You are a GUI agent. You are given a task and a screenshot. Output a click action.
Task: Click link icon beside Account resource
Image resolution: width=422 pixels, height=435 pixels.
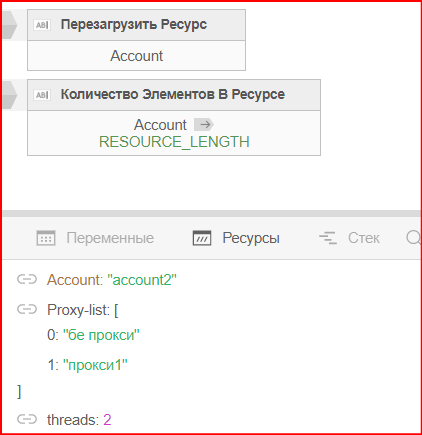pos(27,279)
